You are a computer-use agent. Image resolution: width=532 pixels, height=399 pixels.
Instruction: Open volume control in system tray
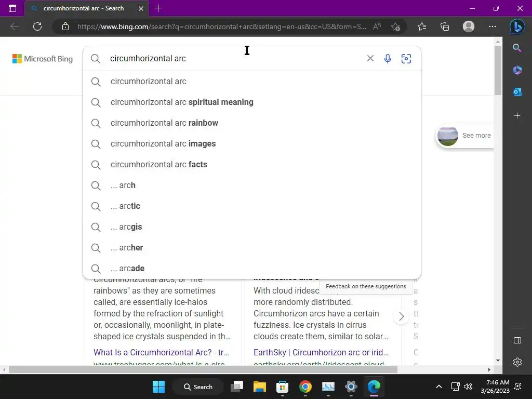click(468, 387)
